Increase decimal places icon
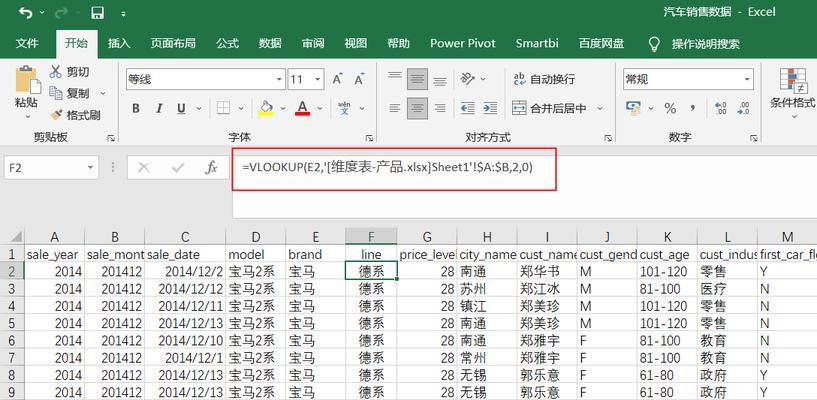The width and height of the screenshot is (817, 400). 721,108
